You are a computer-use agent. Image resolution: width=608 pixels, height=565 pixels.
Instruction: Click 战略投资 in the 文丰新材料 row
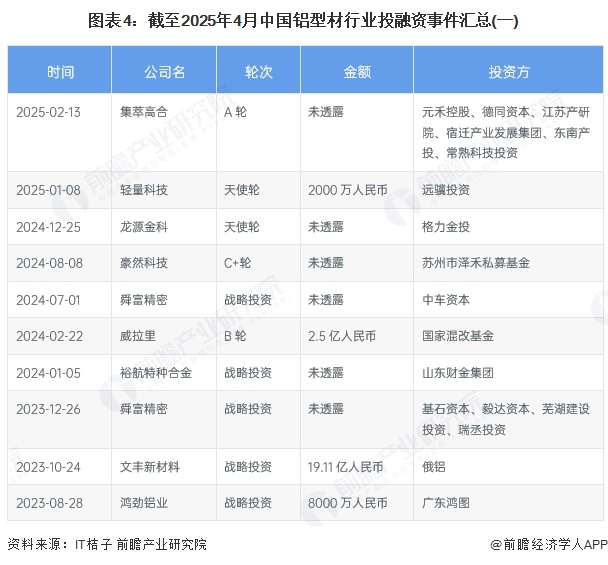coord(248,467)
